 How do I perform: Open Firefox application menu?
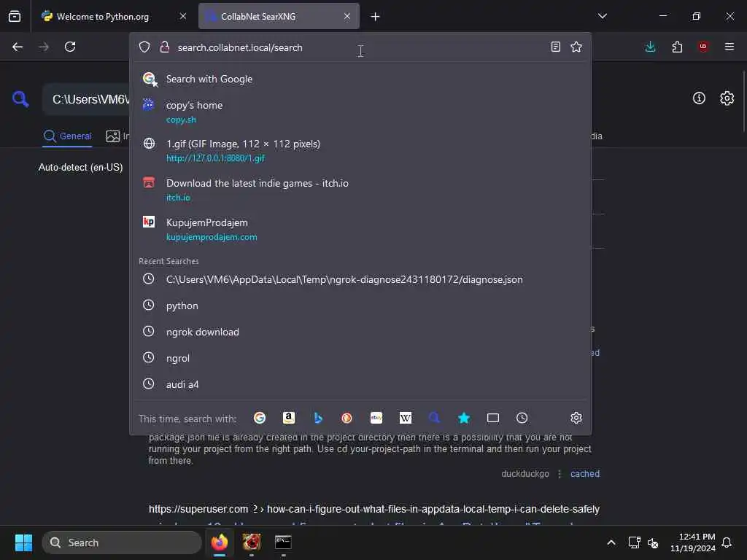click(x=729, y=47)
